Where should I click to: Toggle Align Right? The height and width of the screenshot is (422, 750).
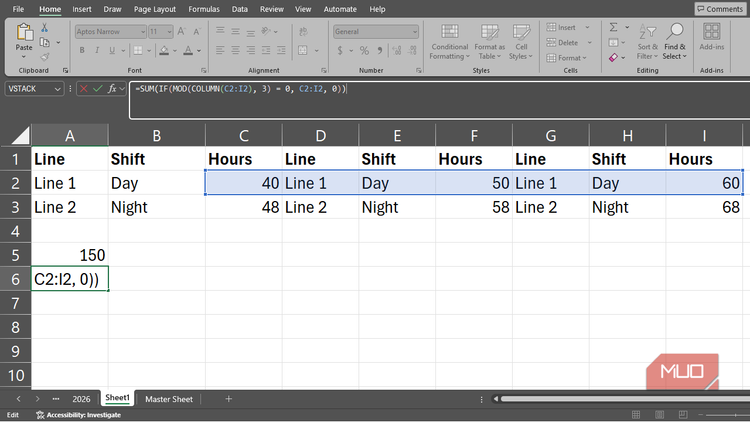(251, 50)
